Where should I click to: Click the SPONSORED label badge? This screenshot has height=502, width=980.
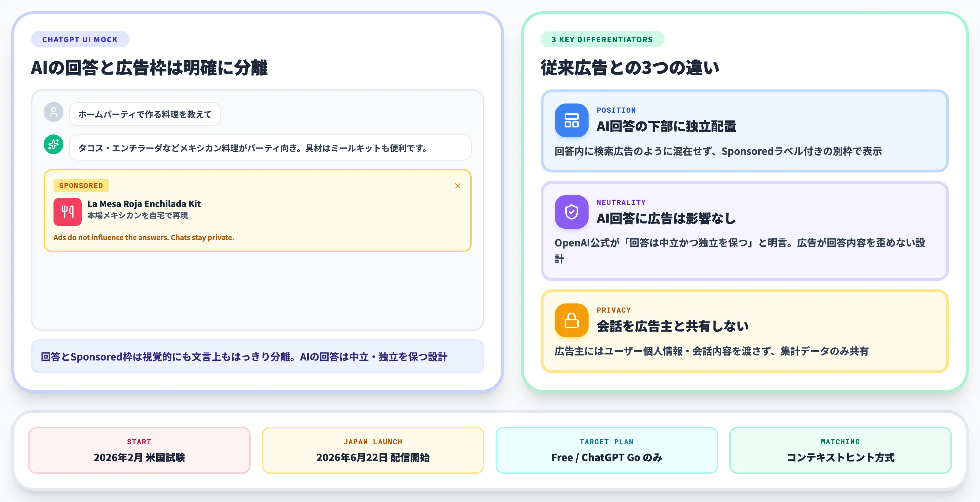pos(81,186)
